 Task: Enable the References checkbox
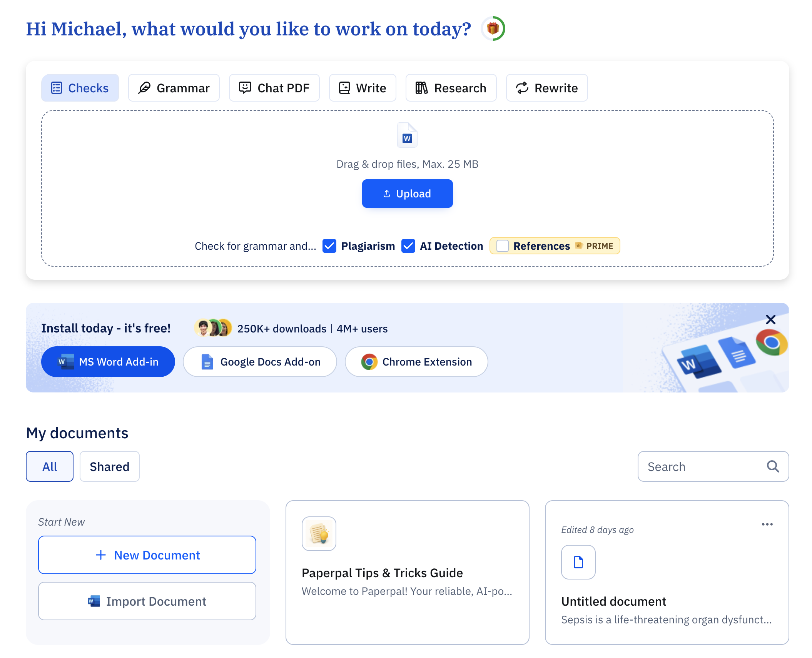coord(503,246)
